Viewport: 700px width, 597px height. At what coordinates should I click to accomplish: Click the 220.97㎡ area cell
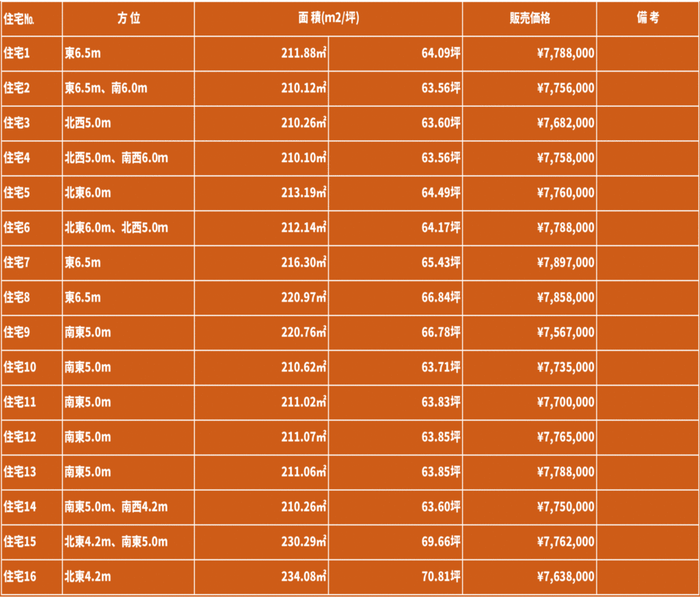click(262, 297)
